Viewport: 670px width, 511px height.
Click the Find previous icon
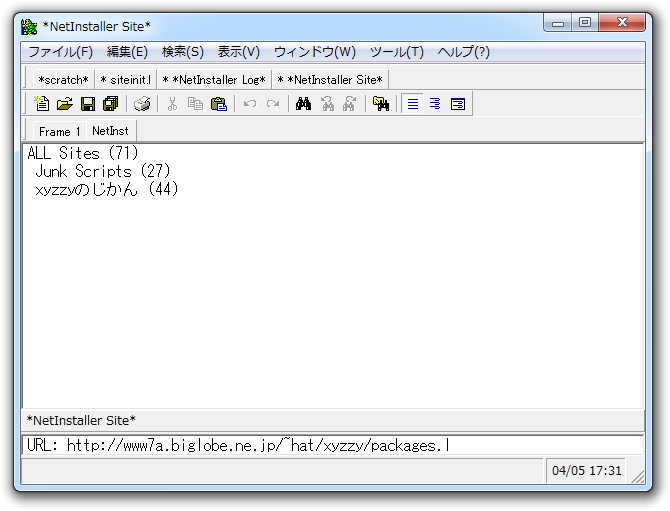[327, 104]
